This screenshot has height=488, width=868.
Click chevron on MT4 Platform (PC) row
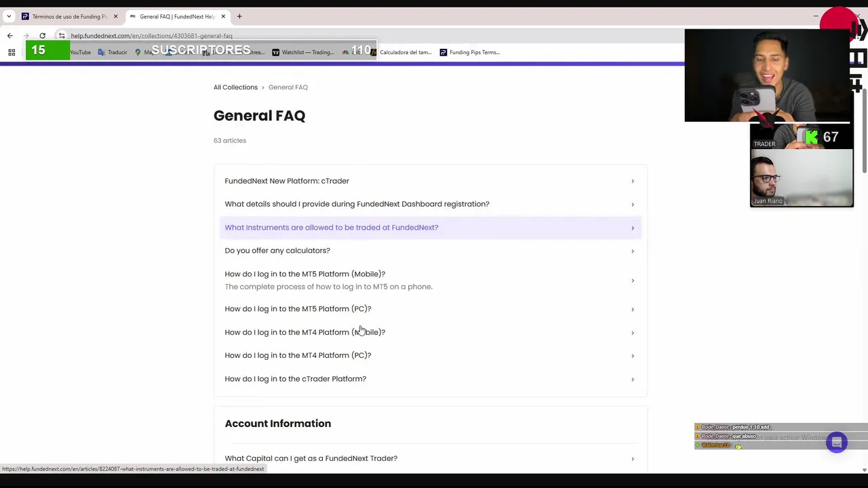[x=633, y=356]
